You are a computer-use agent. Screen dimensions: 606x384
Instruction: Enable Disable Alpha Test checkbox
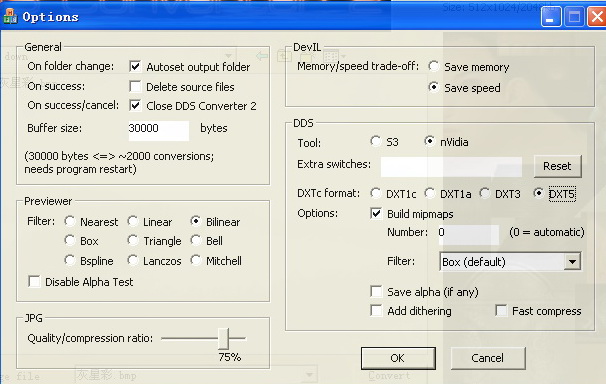point(34,282)
